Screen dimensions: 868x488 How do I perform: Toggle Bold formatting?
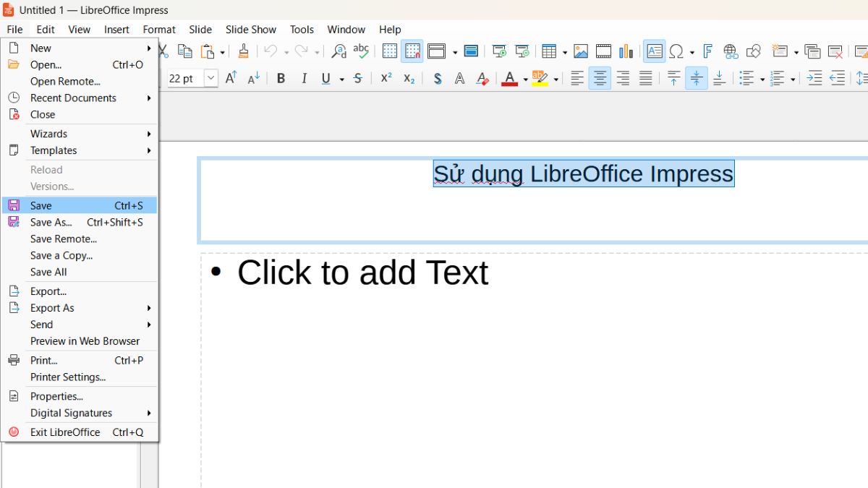[281, 78]
